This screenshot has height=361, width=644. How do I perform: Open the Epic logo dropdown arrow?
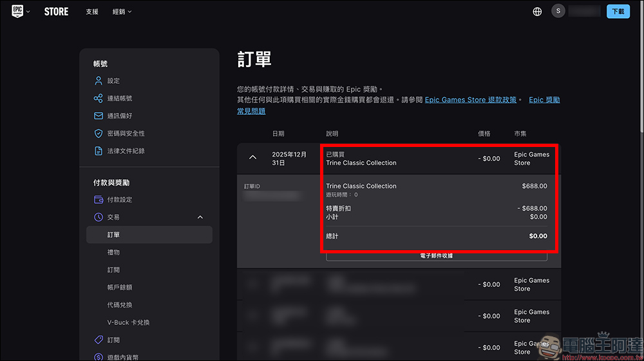point(28,12)
